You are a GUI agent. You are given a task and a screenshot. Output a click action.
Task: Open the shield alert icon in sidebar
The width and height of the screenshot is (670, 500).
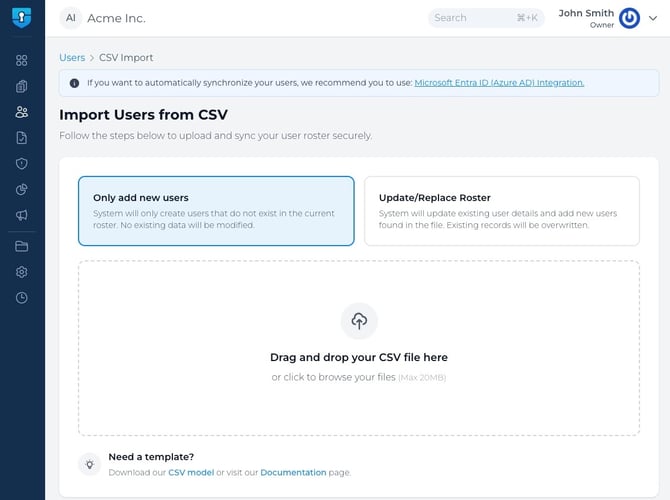pos(22,164)
